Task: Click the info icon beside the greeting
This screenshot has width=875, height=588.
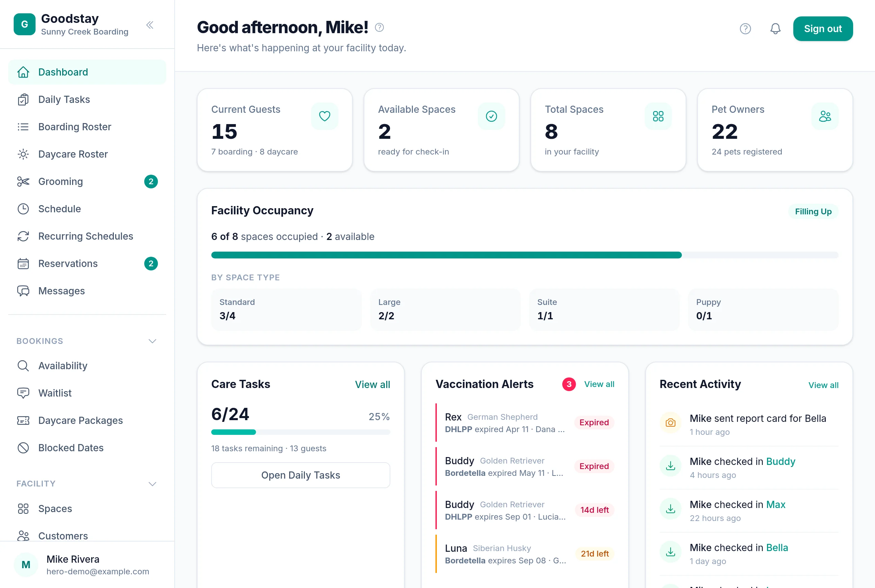Action: pyautogui.click(x=379, y=27)
